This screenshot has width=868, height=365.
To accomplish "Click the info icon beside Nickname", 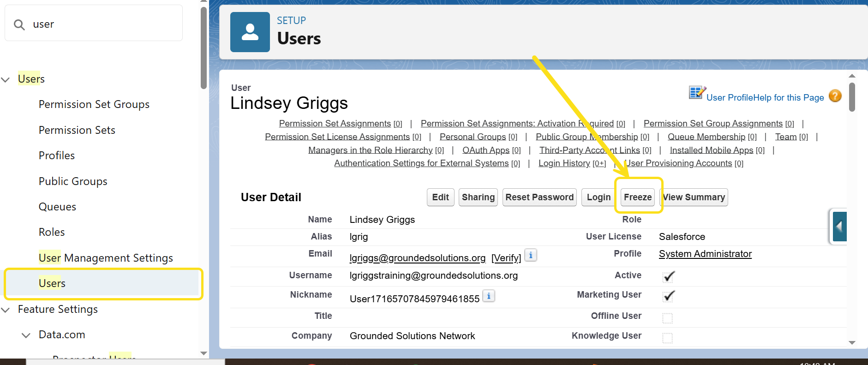I will (x=489, y=296).
